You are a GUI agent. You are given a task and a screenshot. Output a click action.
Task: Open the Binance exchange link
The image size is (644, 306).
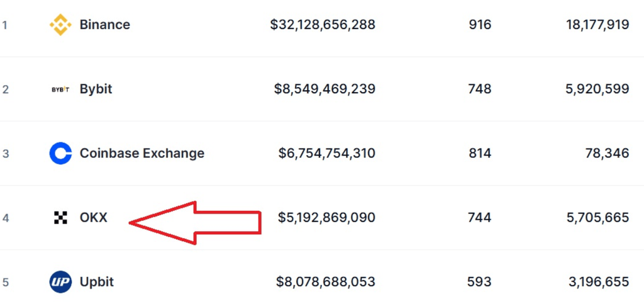click(104, 25)
